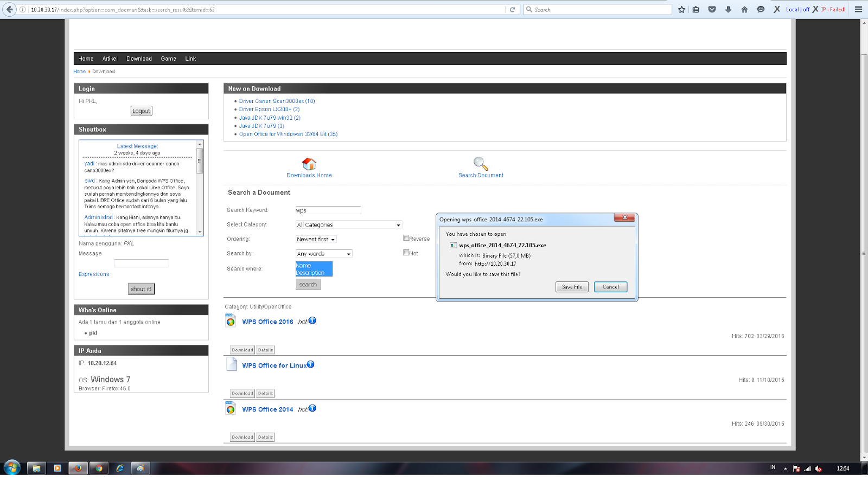This screenshot has width=868, height=488.
Task: Open the 'Driver Canon Scan3000ex' link
Action: click(x=277, y=101)
